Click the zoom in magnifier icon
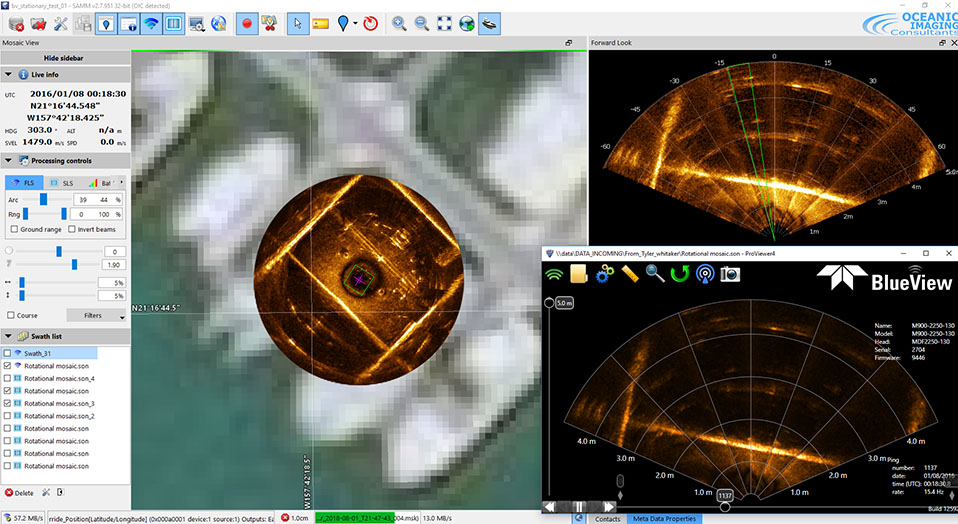This screenshot has height=524, width=958. [399, 24]
